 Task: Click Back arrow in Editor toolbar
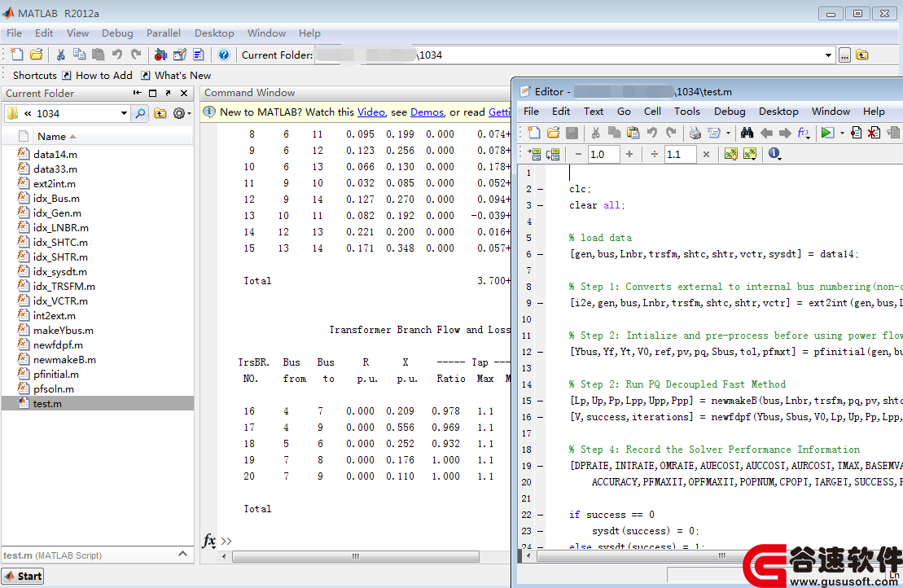766,133
